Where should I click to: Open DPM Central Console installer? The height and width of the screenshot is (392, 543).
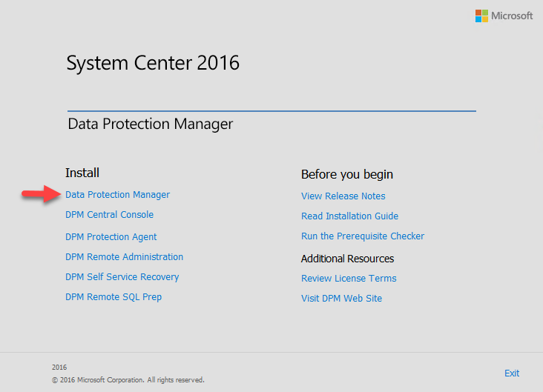pos(110,214)
